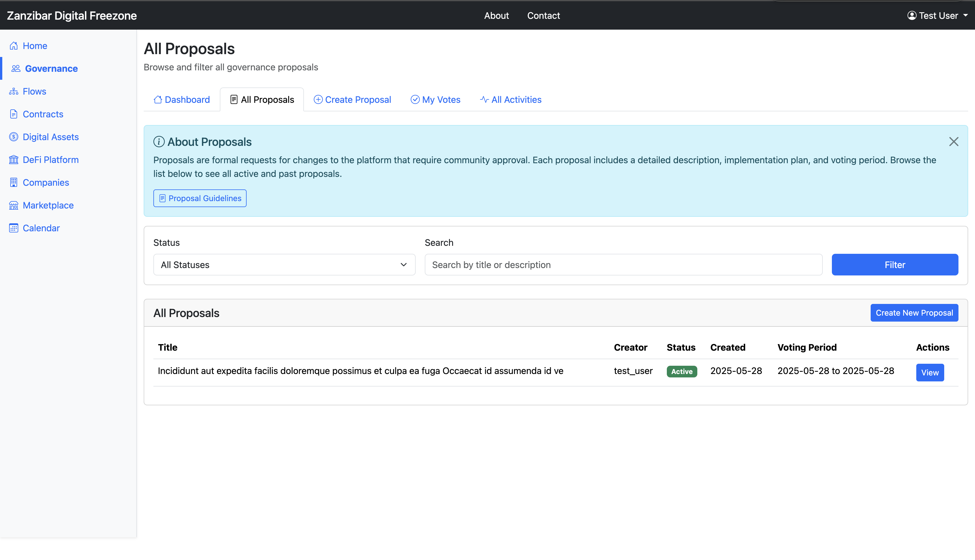Click the Marketplace shop icon
The image size is (975, 560).
tap(14, 205)
